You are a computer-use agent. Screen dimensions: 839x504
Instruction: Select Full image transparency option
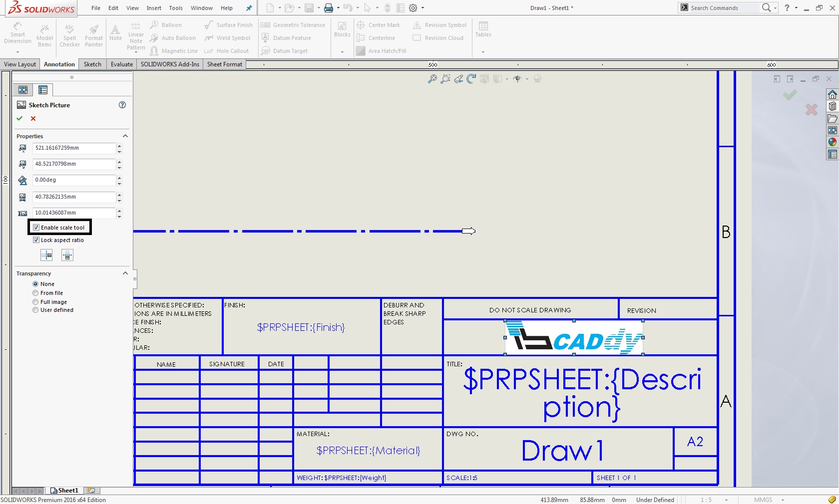(x=35, y=302)
